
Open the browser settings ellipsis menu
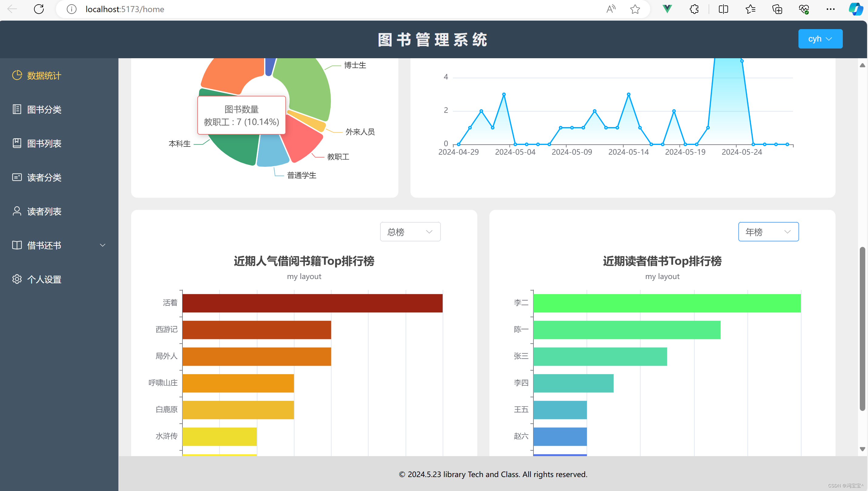(830, 9)
